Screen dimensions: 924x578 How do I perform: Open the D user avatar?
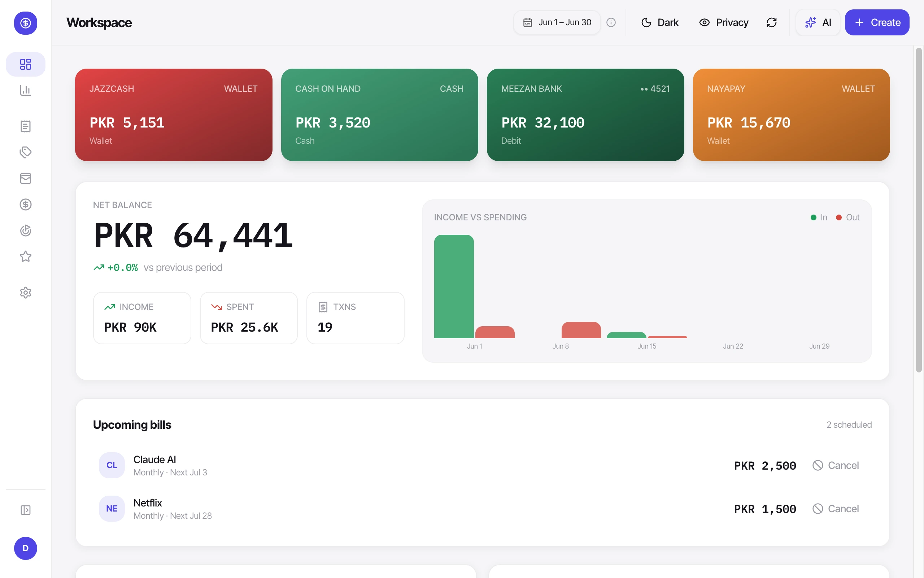tap(26, 548)
